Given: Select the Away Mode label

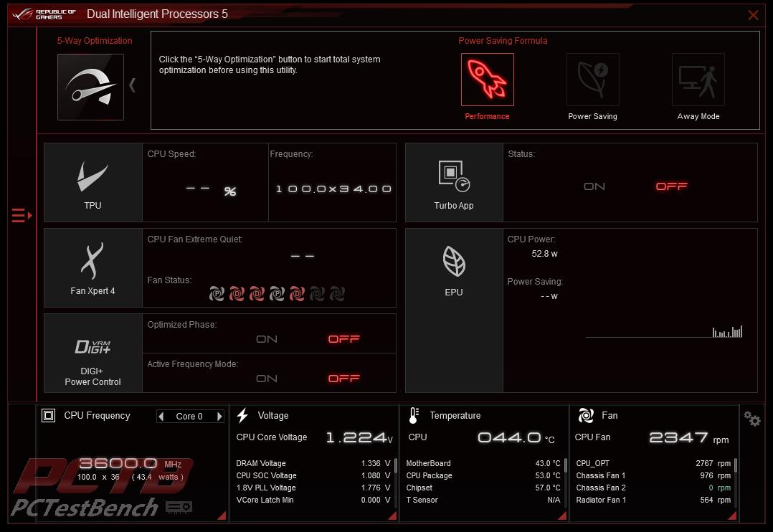Looking at the screenshot, I should pos(698,116).
